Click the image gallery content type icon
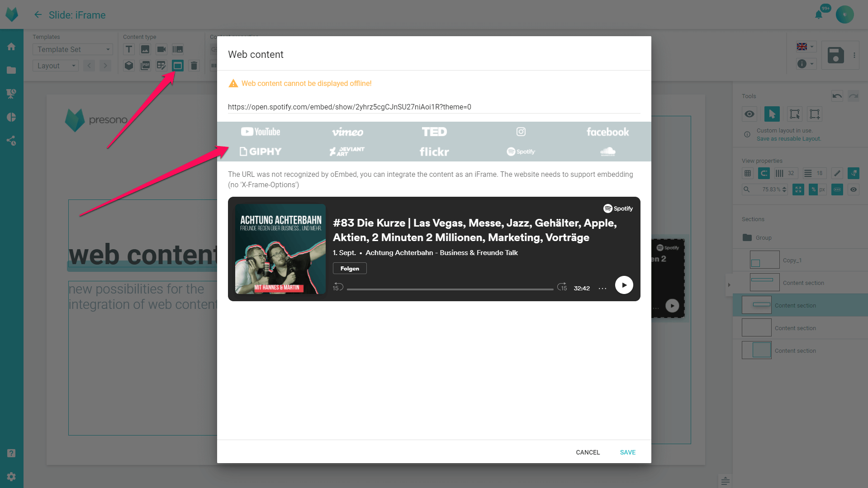Screen dimensions: 868x488 pyautogui.click(x=178, y=49)
